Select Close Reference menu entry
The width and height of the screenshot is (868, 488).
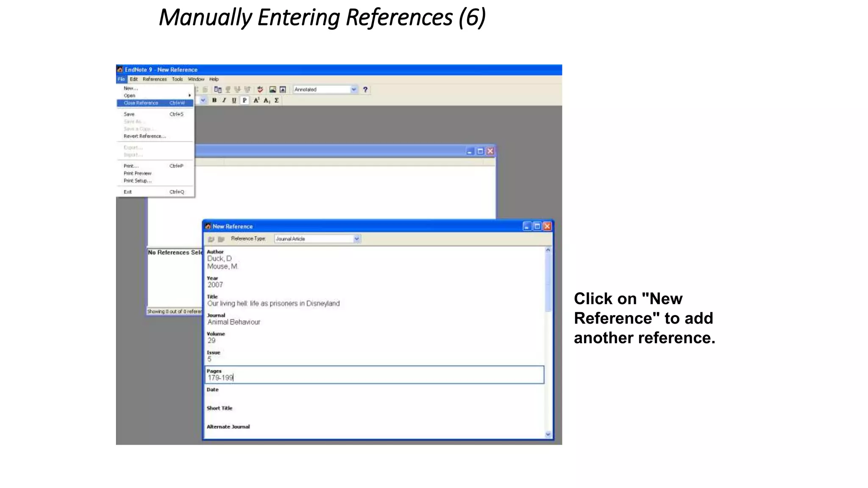click(155, 103)
